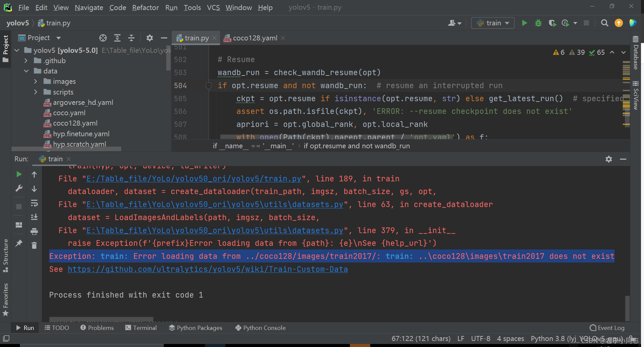Restore layout icon in Run panel
This screenshot has width=644, height=347.
click(19, 225)
